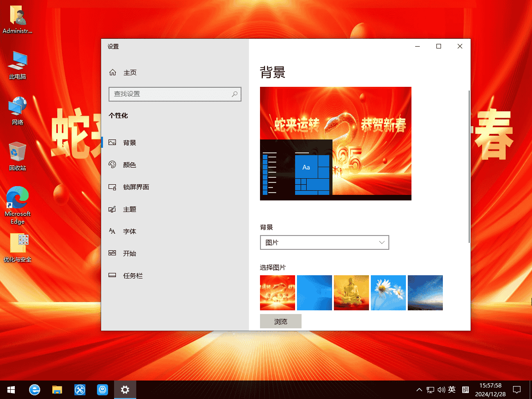Image resolution: width=532 pixels, height=399 pixels.
Task: Open 开始 start layout icon in sidebar
Action: pos(112,253)
